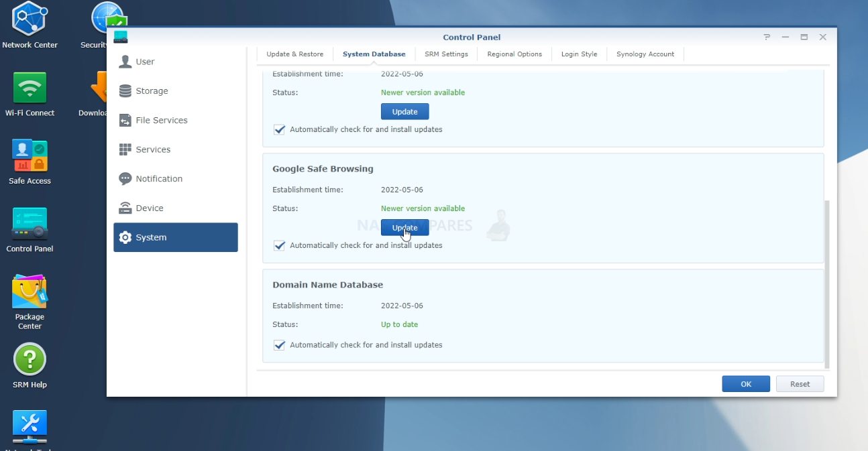Click the 'Up to date' status text
Viewport: 868px width, 451px height.
click(400, 324)
